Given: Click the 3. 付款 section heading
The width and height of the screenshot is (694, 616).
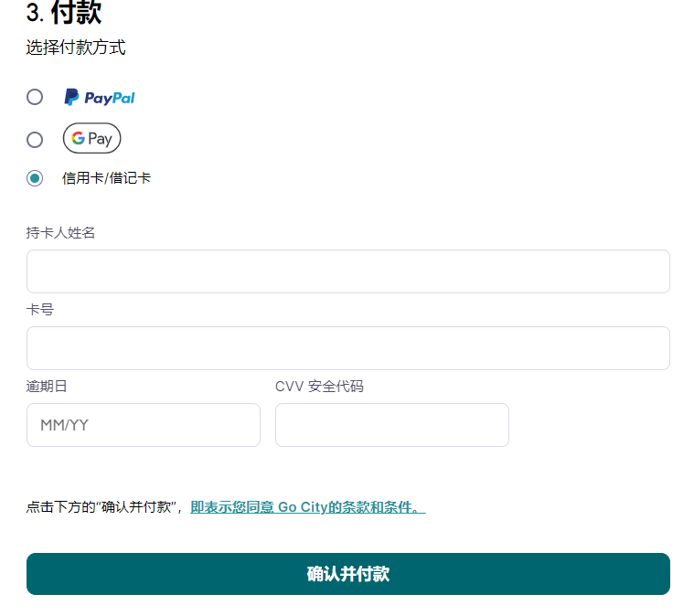Looking at the screenshot, I should coord(64,14).
